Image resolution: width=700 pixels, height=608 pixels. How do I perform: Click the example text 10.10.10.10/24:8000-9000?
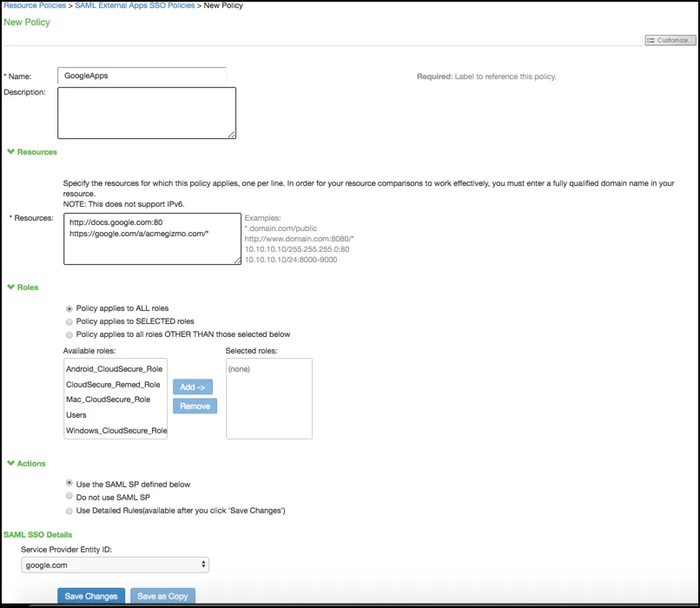[291, 260]
